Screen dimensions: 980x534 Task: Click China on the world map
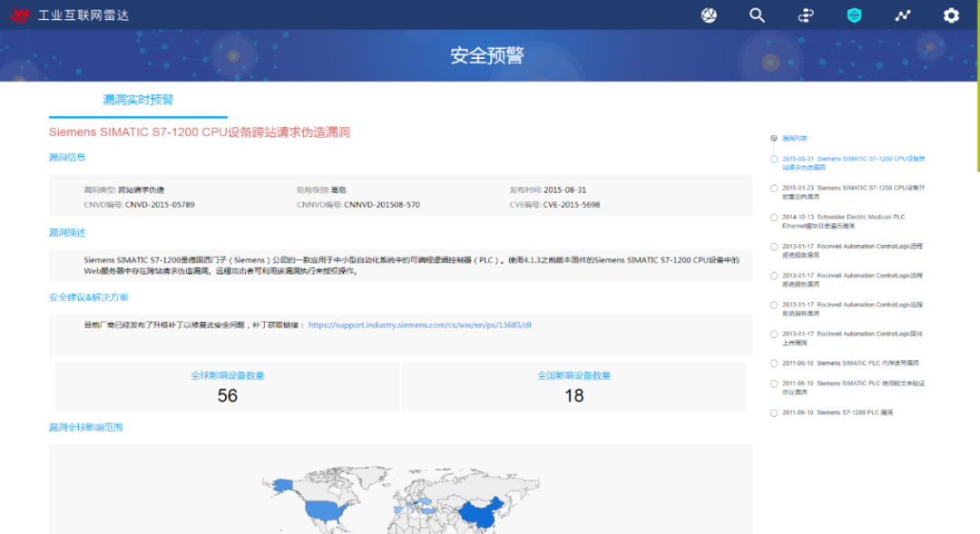click(481, 513)
